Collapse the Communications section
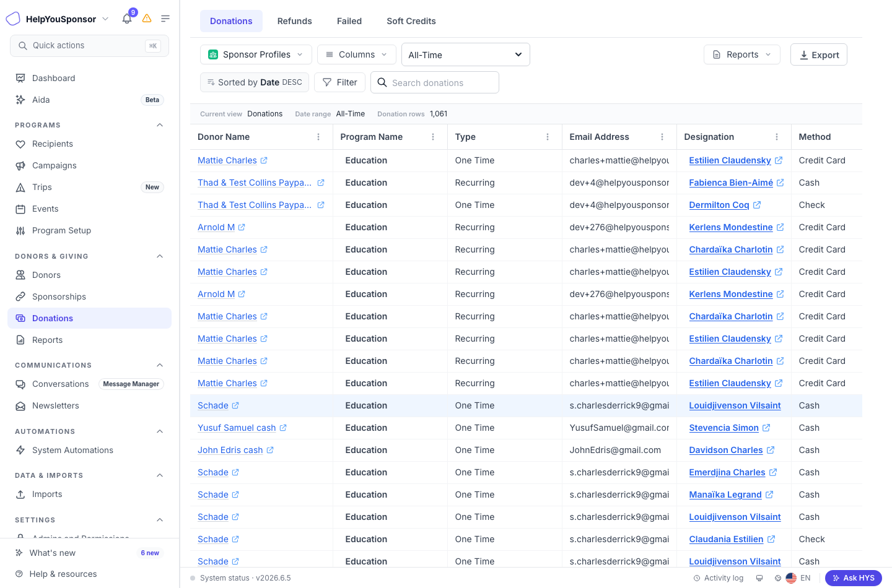Viewport: 892px width, 588px height. 160,365
